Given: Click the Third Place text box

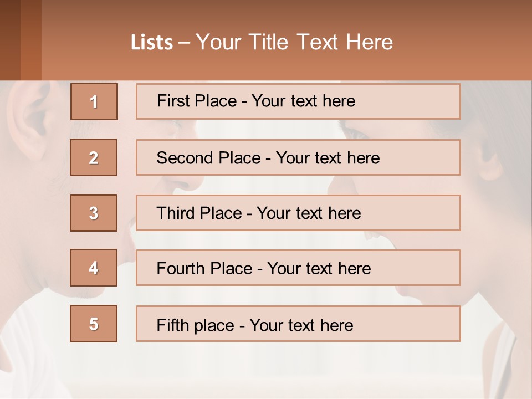Looking at the screenshot, I should [x=298, y=213].
